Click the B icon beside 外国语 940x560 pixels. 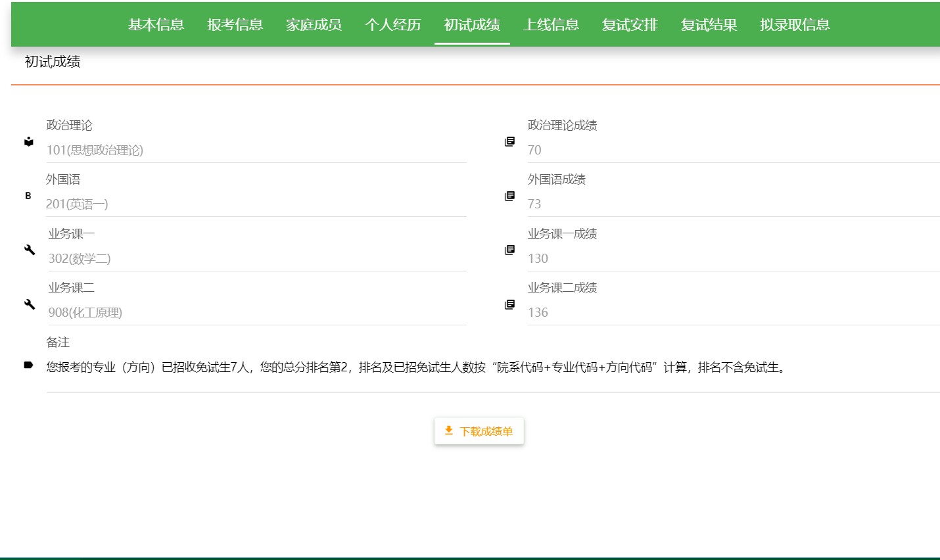28,196
